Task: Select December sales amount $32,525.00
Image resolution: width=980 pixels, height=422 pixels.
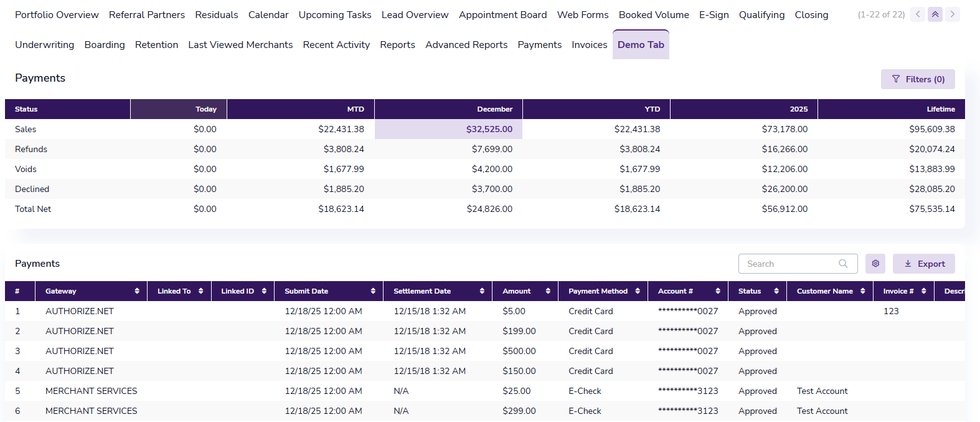Action: point(489,129)
